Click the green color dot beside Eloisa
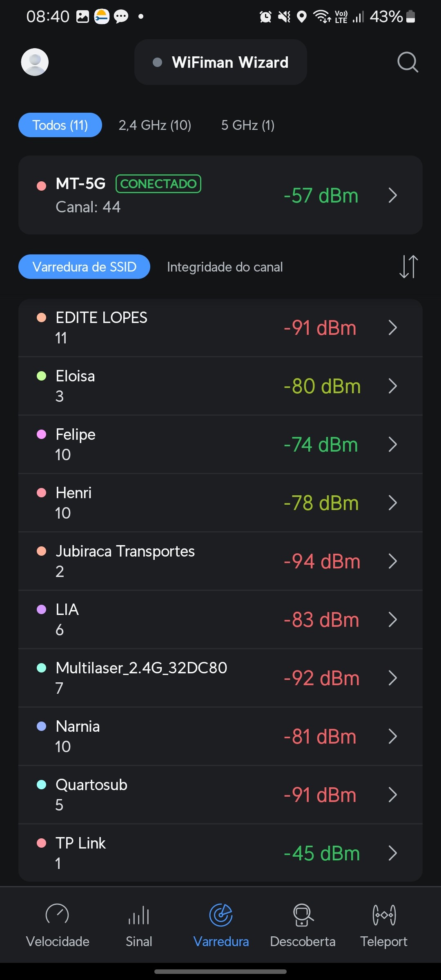The height and width of the screenshot is (980, 441). pyautogui.click(x=42, y=376)
